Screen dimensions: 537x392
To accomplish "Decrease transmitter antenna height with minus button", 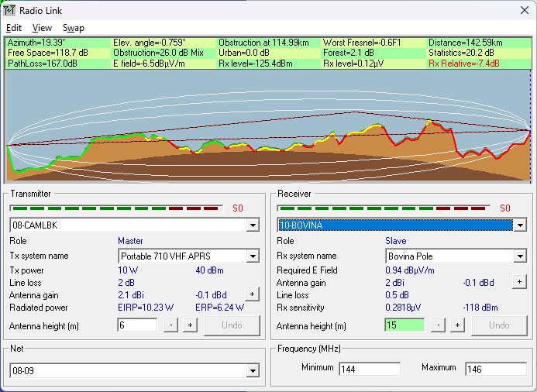I will tap(171, 325).
